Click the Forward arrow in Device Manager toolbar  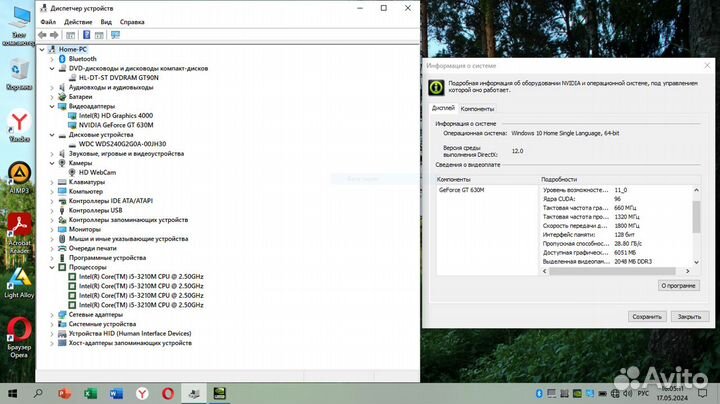click(54, 35)
